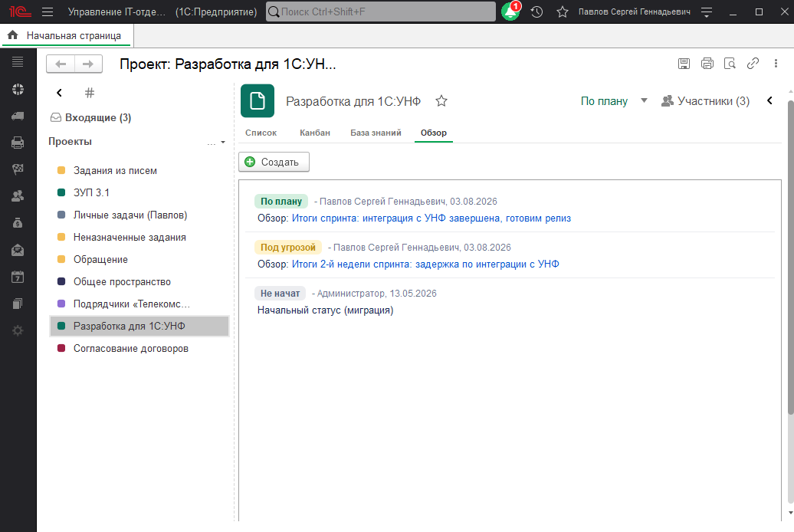Collapse the projects panel with chevron
This screenshot has height=532, width=794.
tap(59, 93)
